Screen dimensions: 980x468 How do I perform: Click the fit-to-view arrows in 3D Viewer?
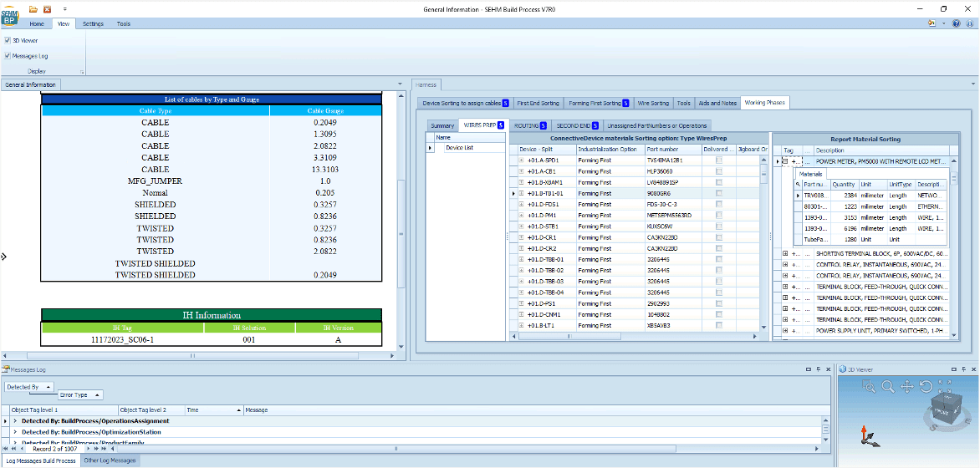click(944, 386)
